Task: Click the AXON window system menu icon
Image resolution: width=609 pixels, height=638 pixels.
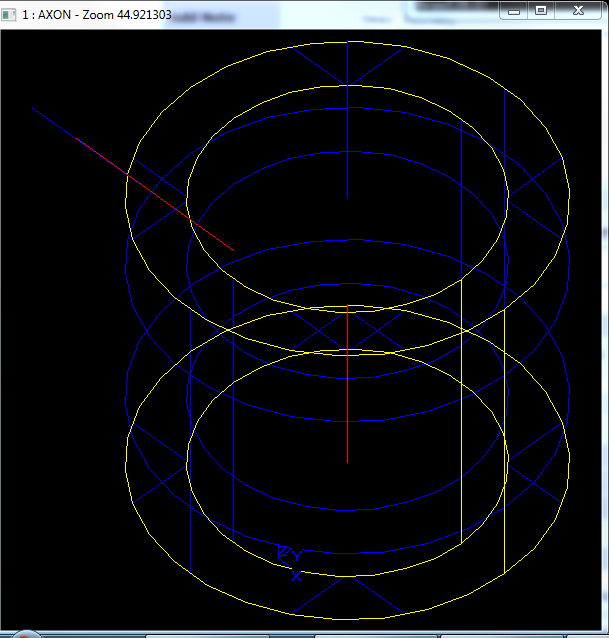Action: pyautogui.click(x=10, y=10)
